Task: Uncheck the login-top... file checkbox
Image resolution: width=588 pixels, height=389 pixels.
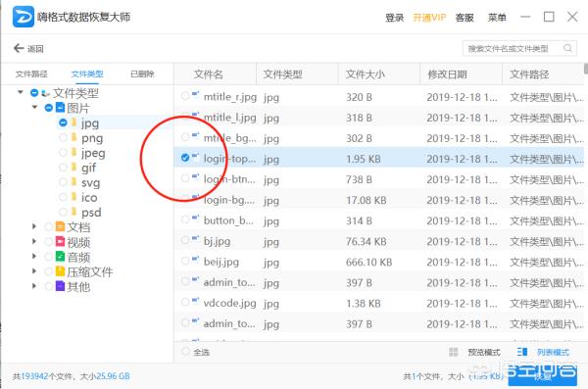Action: (185, 158)
